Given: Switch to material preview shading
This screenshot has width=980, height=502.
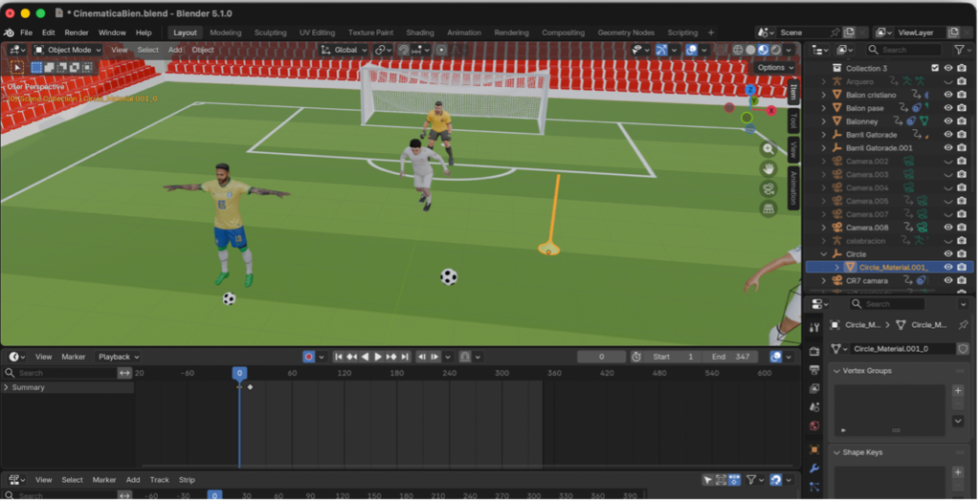Looking at the screenshot, I should (x=764, y=50).
